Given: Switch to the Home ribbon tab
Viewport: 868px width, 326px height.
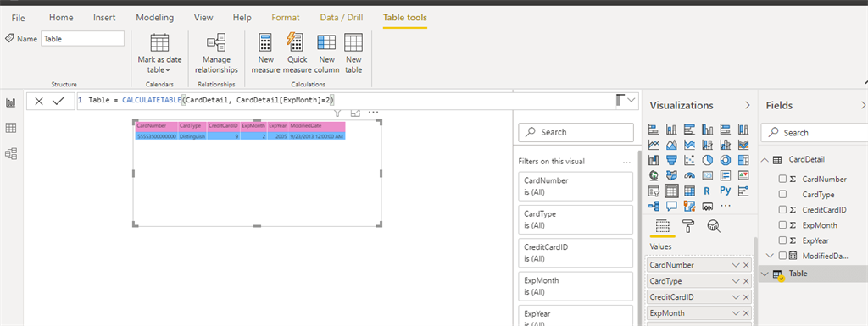Looking at the screenshot, I should 61,18.
